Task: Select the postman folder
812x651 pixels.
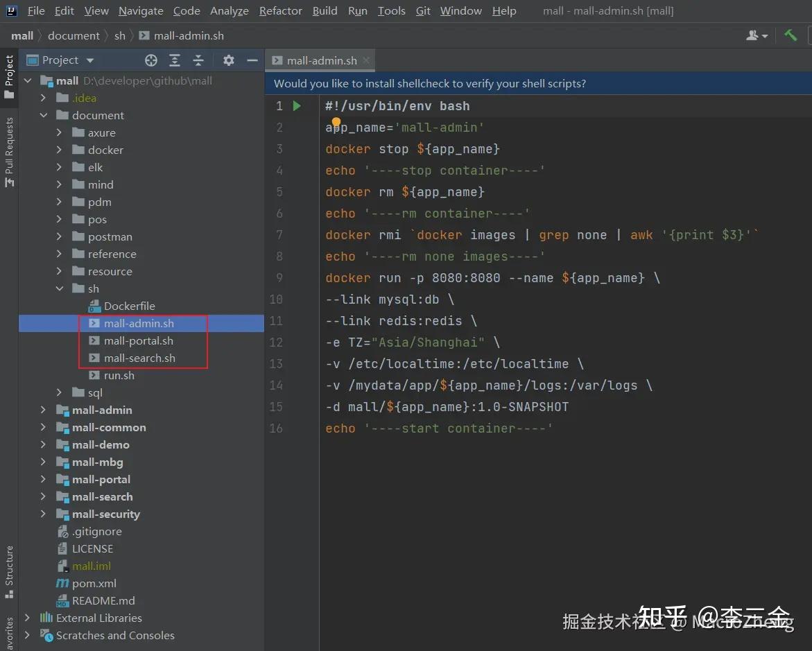Action: click(110, 236)
